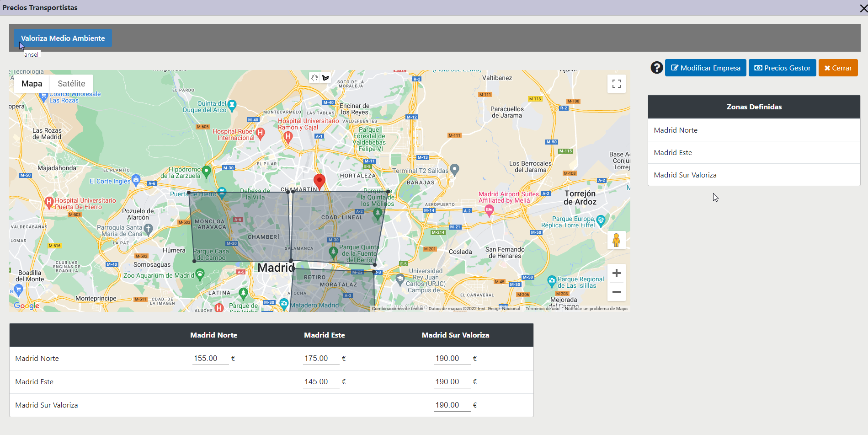Open Precios Gestor
This screenshot has width=868, height=435.
[x=782, y=68]
